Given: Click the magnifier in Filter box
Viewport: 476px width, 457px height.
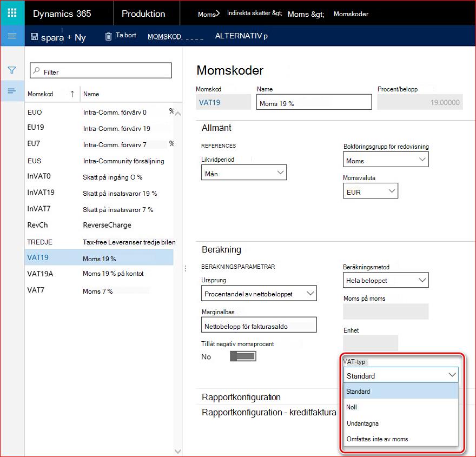Looking at the screenshot, I should point(36,70).
